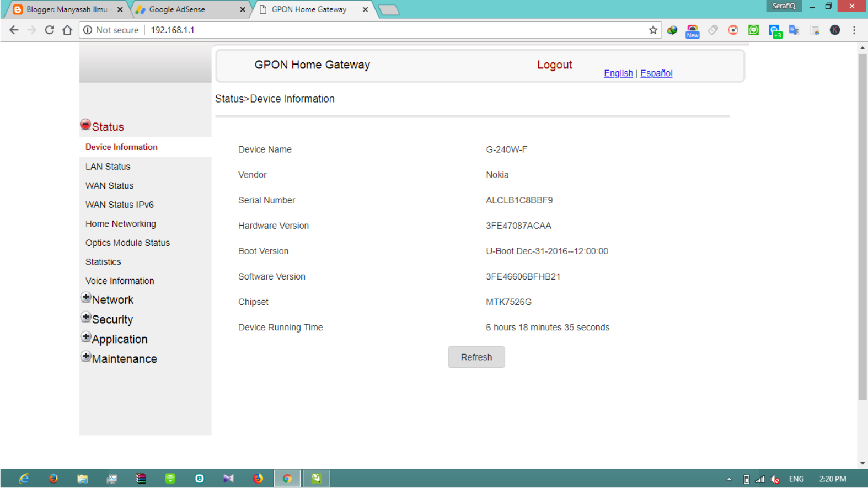Select the serial number ALCLB1C8BBF9
The height and width of the screenshot is (488, 868).
(519, 200)
